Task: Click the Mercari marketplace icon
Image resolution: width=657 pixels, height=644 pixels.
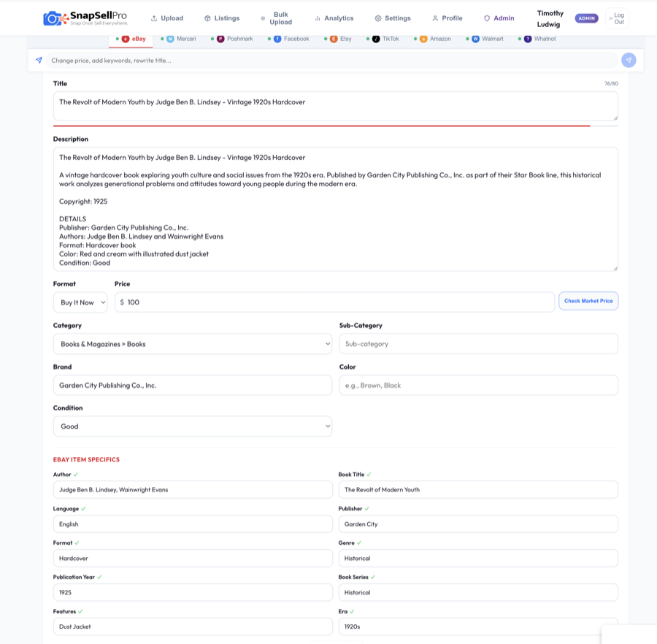Action: pyautogui.click(x=170, y=39)
